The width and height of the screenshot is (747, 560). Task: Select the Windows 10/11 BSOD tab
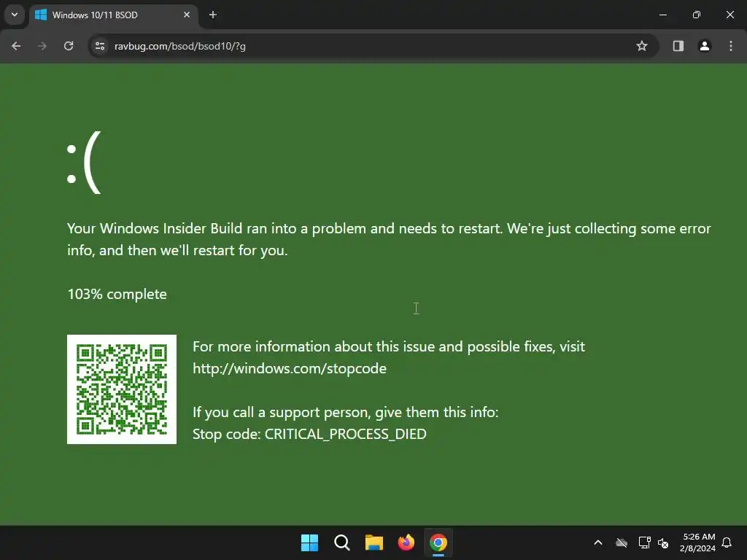coord(113,15)
